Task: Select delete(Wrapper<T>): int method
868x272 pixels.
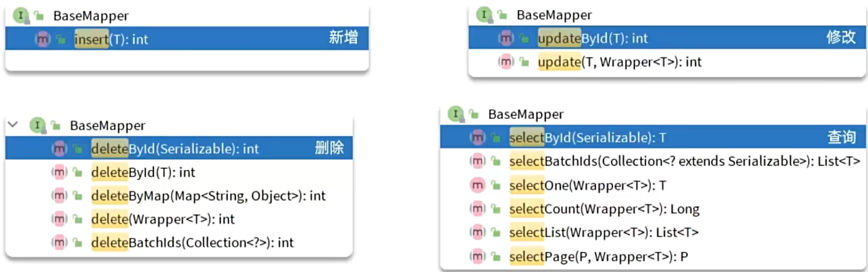Action: pos(179,219)
